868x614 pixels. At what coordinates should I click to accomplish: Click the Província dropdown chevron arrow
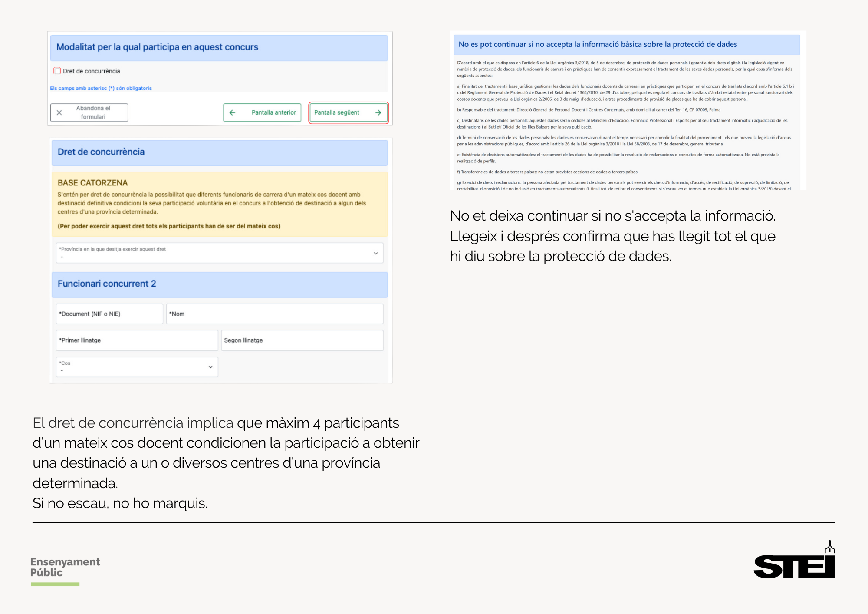(x=375, y=253)
